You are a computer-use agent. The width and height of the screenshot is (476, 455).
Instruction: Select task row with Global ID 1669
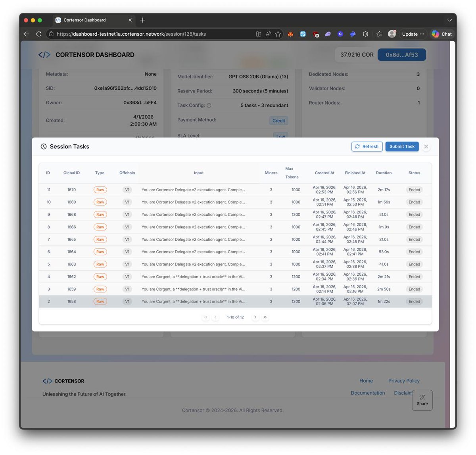(x=235, y=202)
